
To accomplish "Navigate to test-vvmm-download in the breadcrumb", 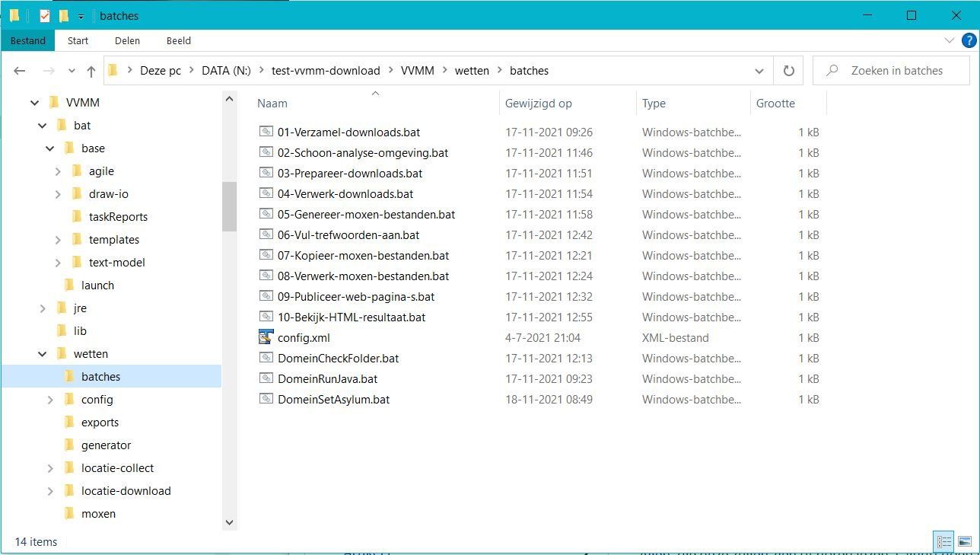I will 326,71.
